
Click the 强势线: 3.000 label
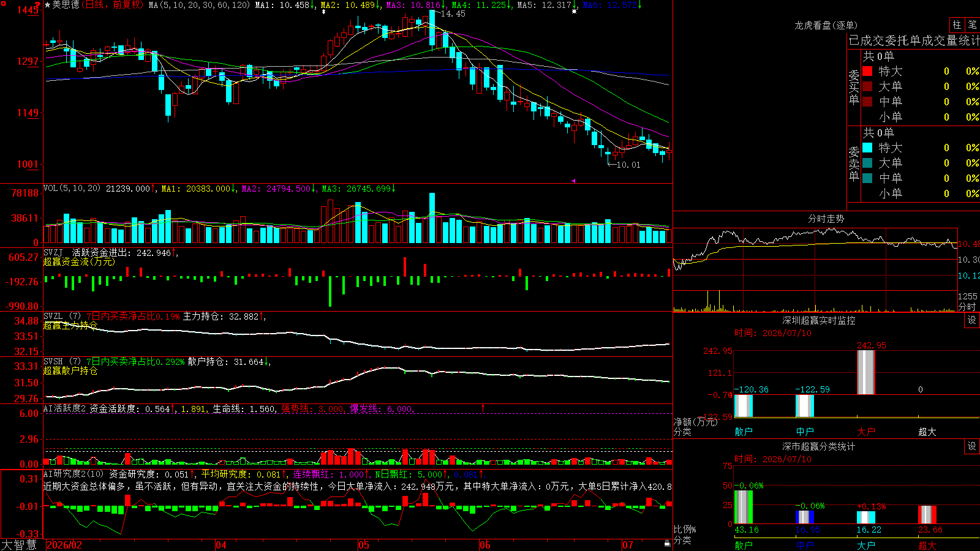(312, 408)
